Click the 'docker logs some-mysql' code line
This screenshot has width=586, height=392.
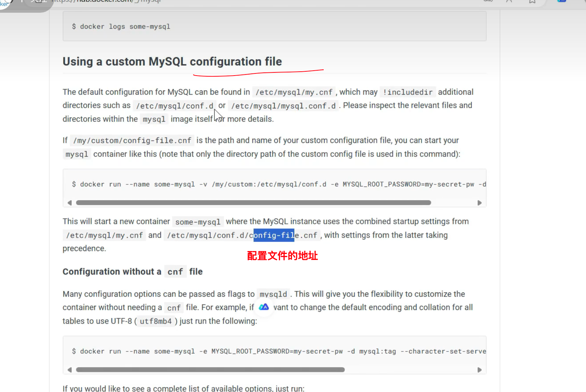point(121,26)
